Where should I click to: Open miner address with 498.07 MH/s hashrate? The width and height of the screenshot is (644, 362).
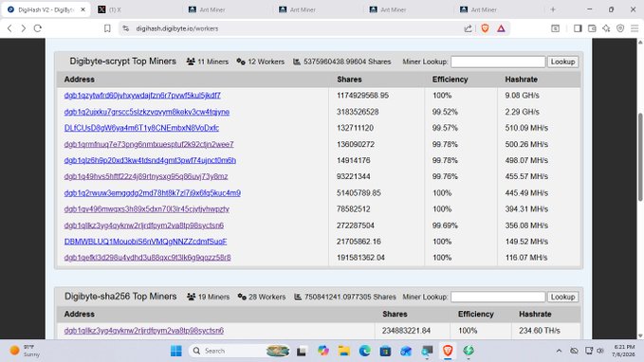(x=150, y=160)
